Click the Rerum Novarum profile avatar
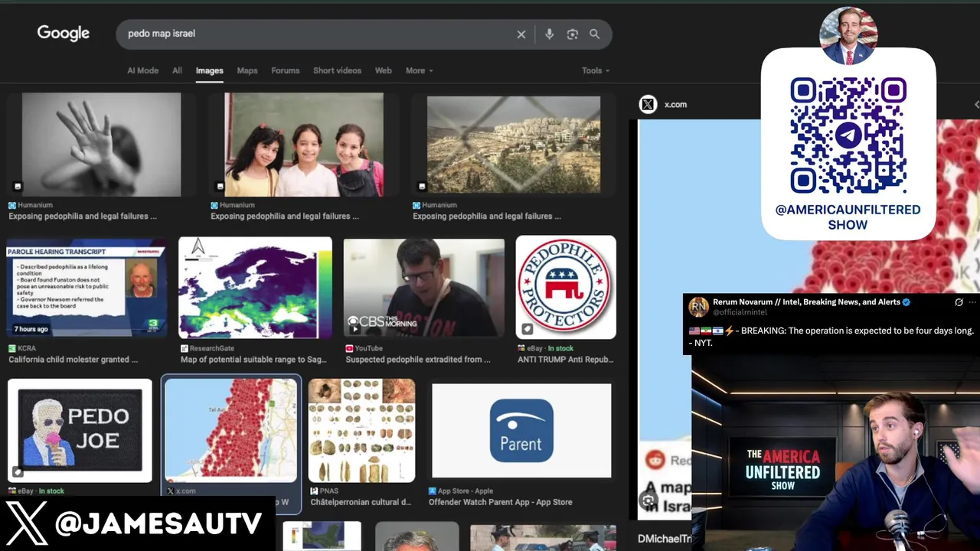This screenshot has height=551, width=980. tap(698, 307)
